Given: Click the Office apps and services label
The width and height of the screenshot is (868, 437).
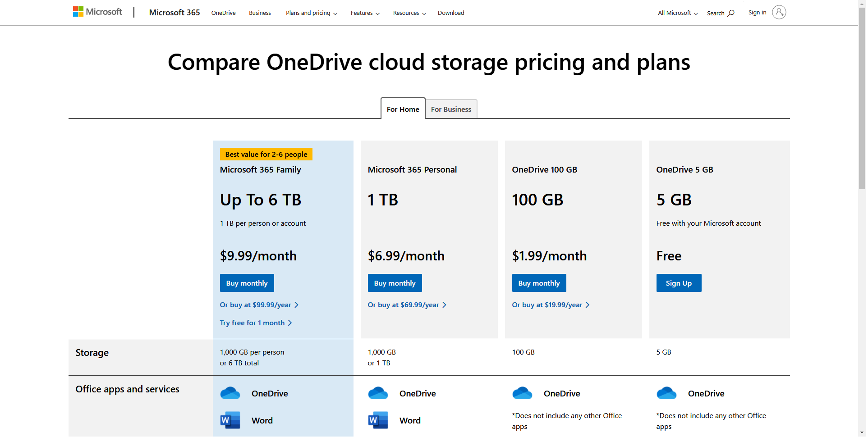Looking at the screenshot, I should pyautogui.click(x=128, y=389).
